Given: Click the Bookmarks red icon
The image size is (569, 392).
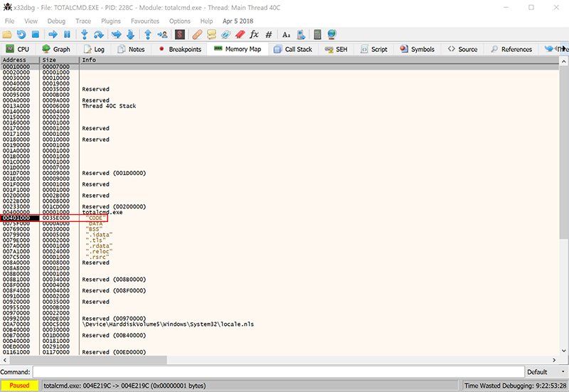Looking at the screenshot, I should 240,34.
